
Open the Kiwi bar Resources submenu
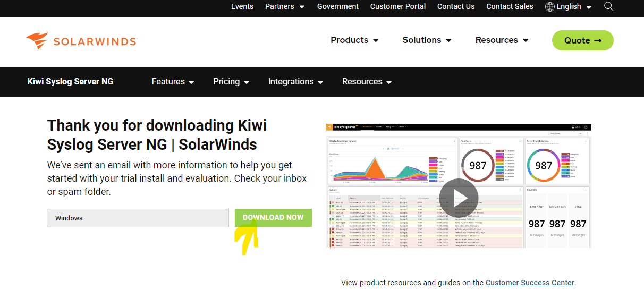(x=367, y=82)
